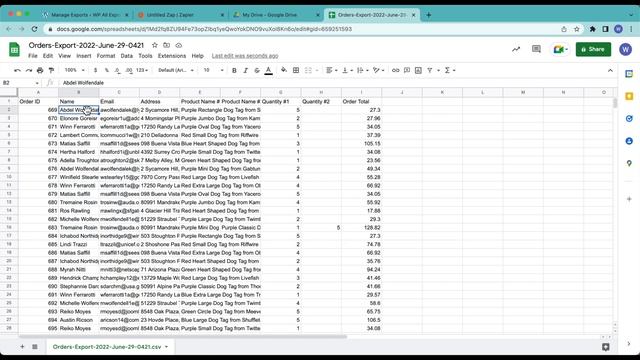The width and height of the screenshot is (640, 360).
Task: Collapse the toolbar header with chevron
Action: click(610, 70)
